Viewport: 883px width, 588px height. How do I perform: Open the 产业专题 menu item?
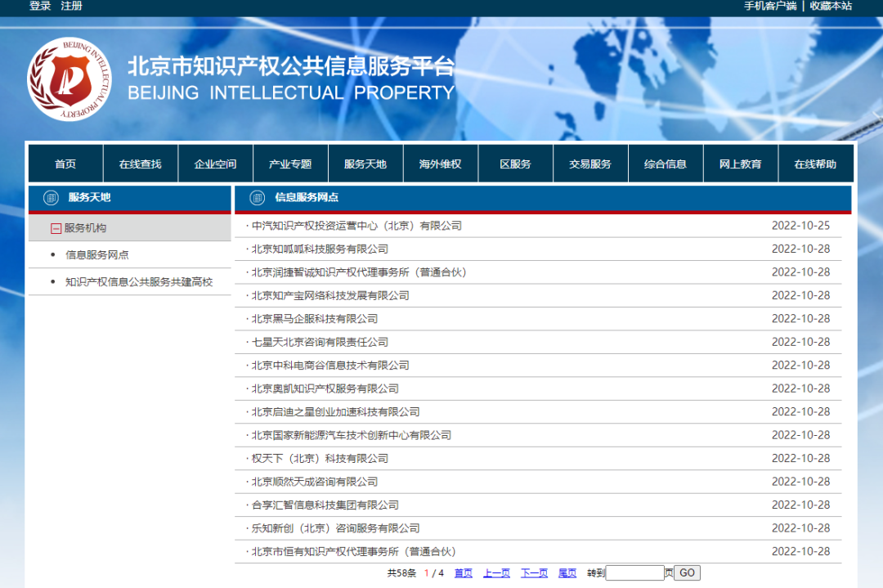tap(290, 164)
